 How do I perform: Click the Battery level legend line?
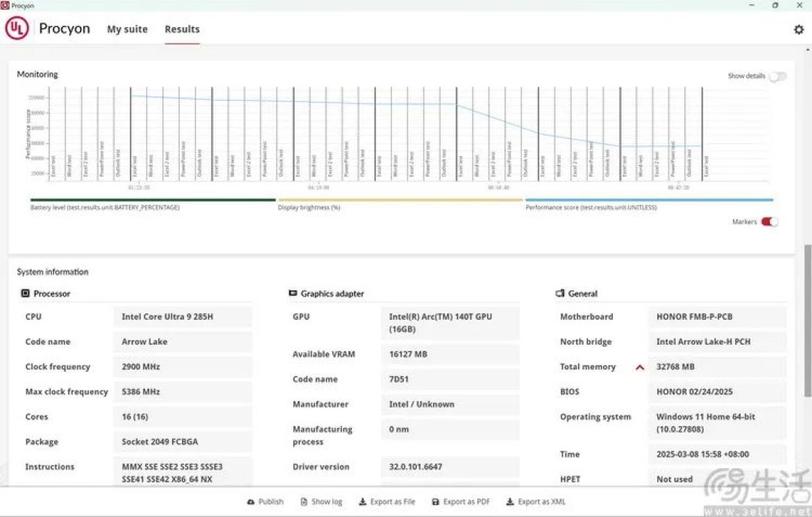click(153, 199)
